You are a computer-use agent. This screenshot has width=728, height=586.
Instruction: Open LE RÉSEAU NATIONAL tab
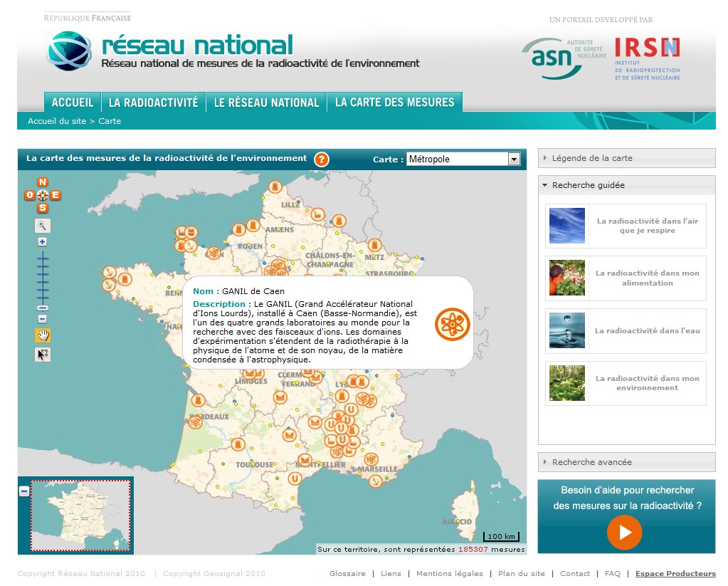(266, 103)
